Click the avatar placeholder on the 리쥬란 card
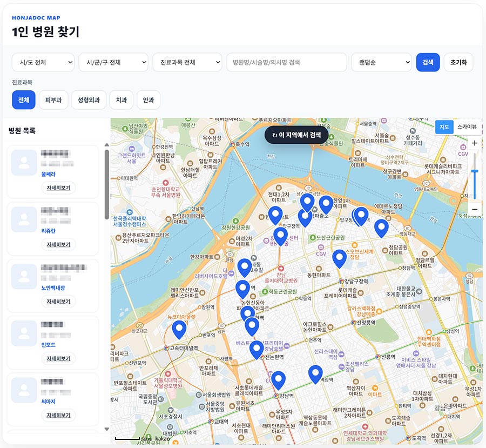This screenshot has height=448, width=486. click(x=24, y=219)
